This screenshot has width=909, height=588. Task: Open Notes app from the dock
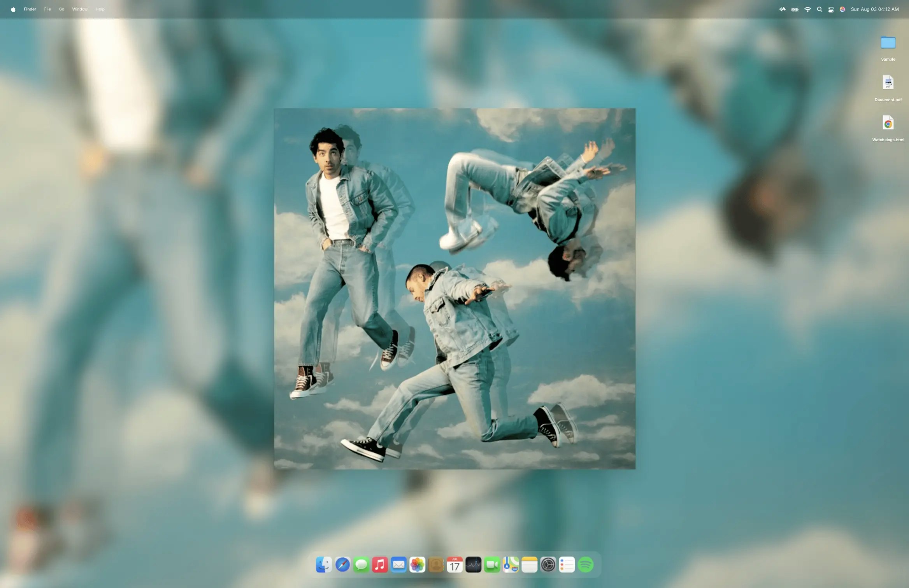coord(529,565)
